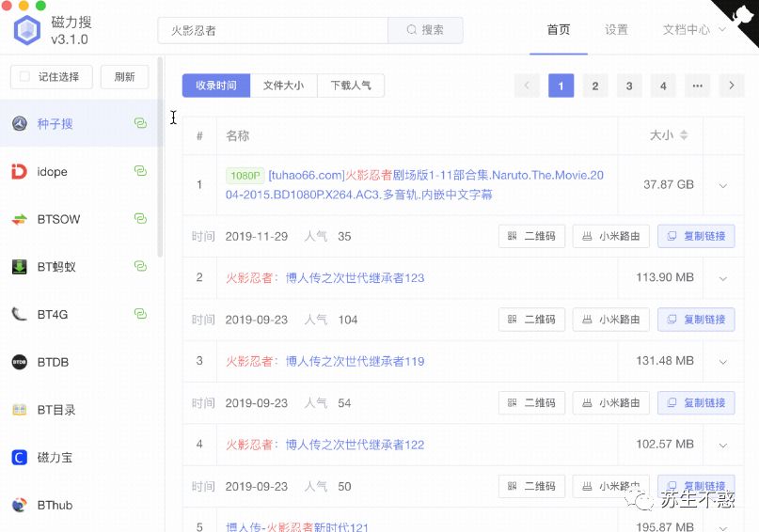Go to page 3
Viewport: 759px width, 532px height.
(629, 86)
